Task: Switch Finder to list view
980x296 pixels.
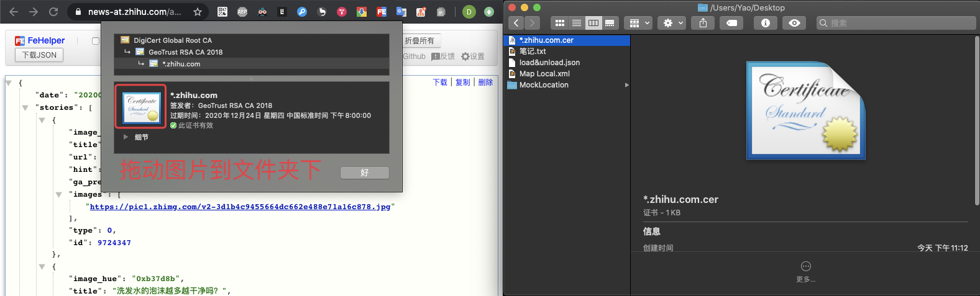Action: click(577, 23)
